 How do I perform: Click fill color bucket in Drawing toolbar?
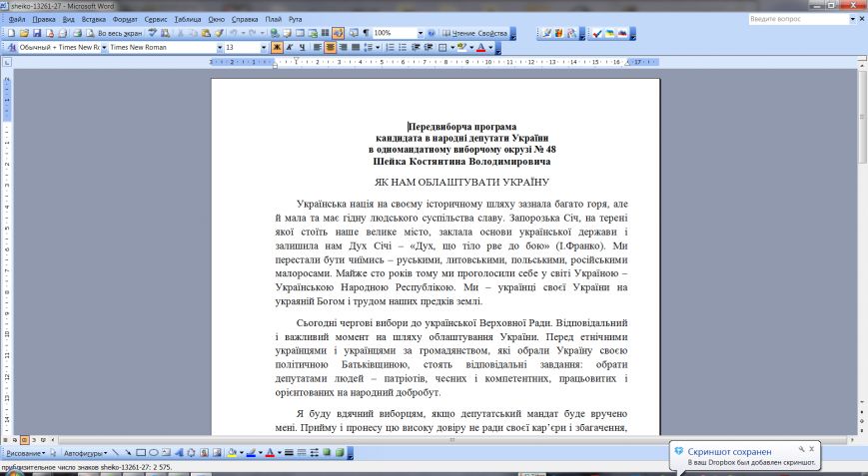pyautogui.click(x=233, y=453)
